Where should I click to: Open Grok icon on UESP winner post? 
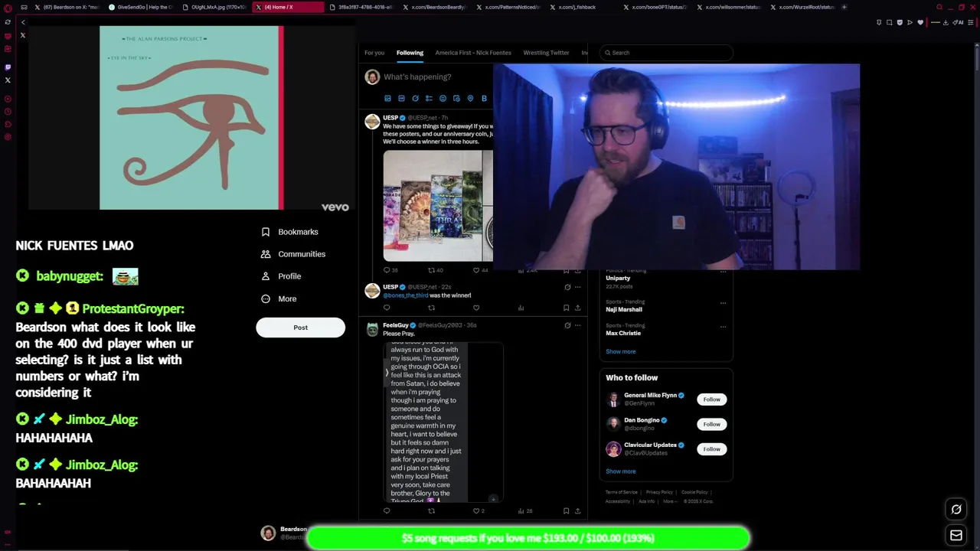[x=567, y=287]
